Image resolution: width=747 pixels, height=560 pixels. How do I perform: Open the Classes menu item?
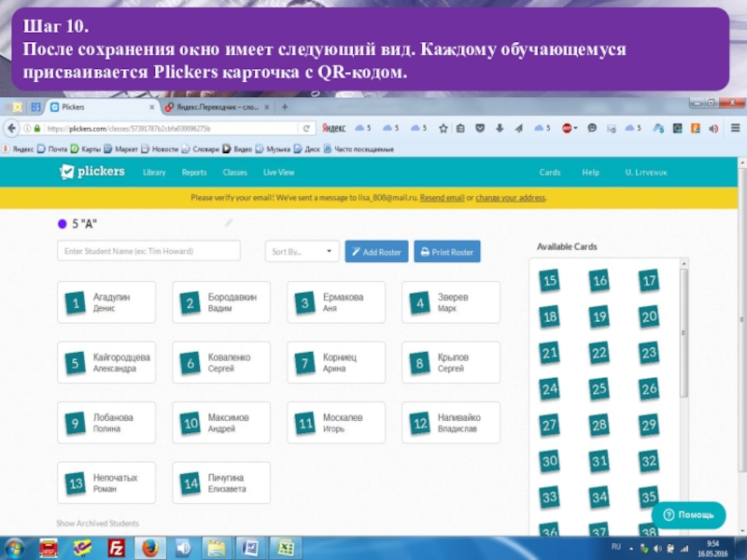[x=235, y=173]
